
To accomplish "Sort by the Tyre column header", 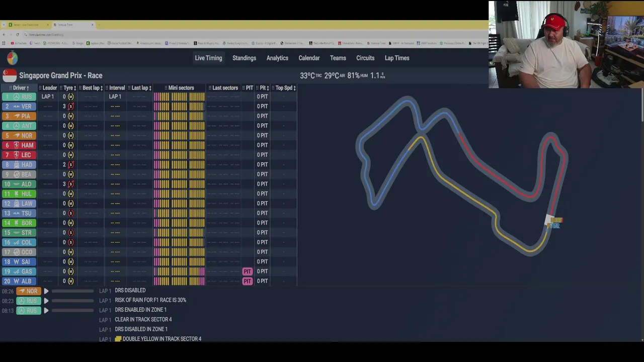I will coord(68,88).
